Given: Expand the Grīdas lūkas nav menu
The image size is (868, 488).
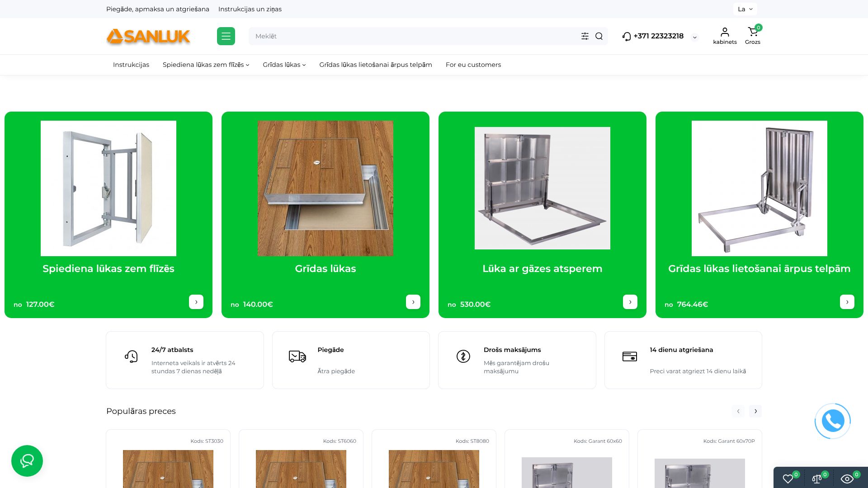Looking at the screenshot, I should tap(284, 65).
